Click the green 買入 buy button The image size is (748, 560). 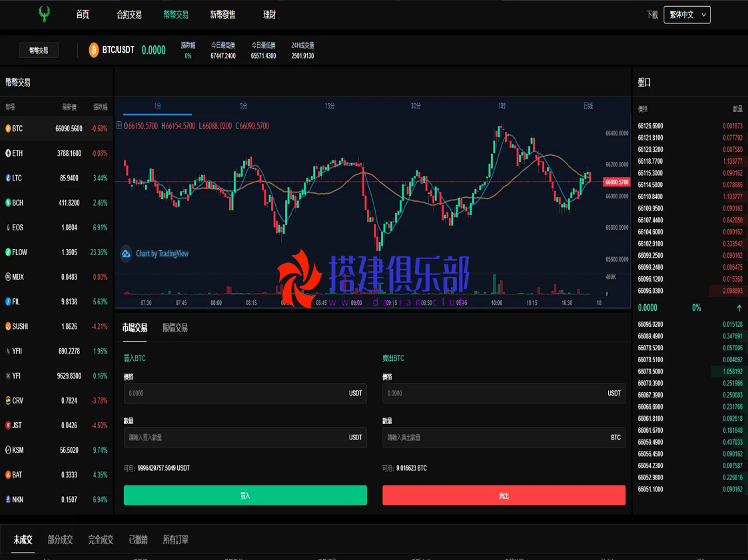(245, 495)
